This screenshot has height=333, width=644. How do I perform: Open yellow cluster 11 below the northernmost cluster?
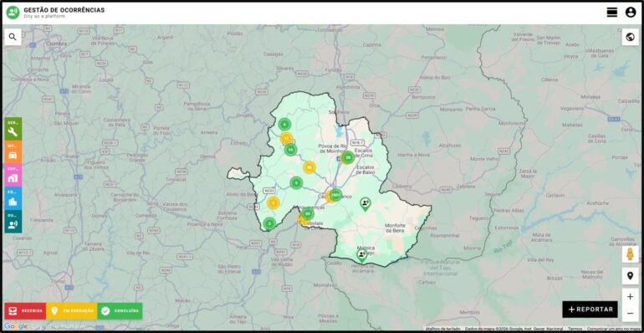point(286,138)
